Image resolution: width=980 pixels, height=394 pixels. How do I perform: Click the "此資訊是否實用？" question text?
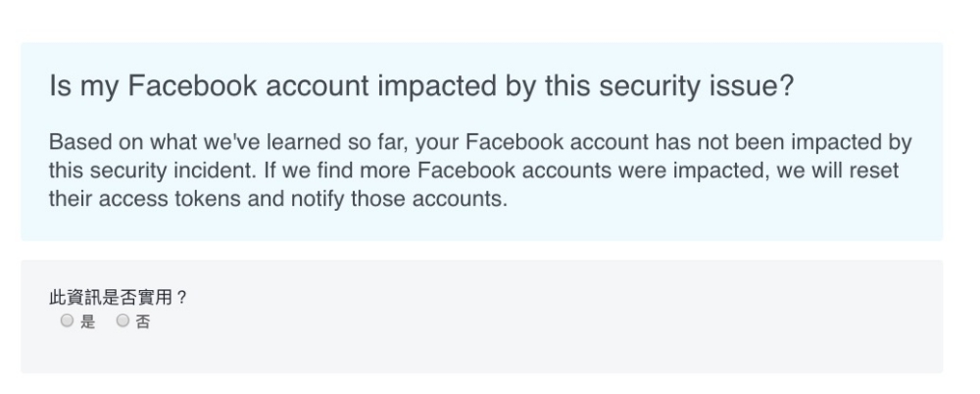(119, 299)
